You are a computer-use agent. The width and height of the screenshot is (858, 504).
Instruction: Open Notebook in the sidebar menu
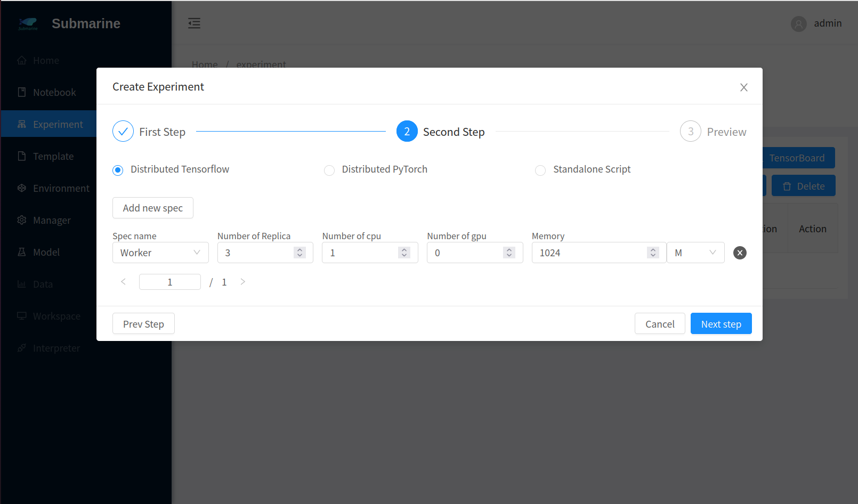[54, 93]
